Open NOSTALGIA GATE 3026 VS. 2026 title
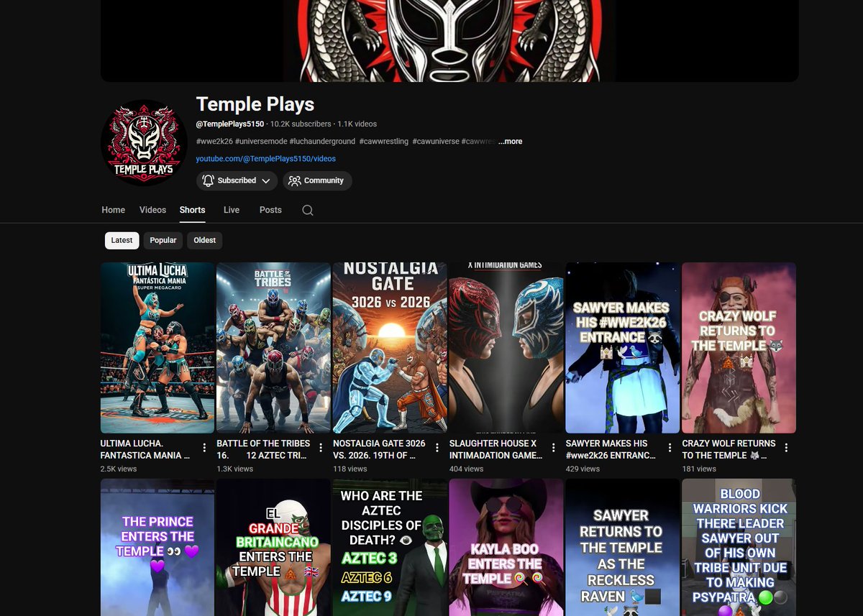 point(380,449)
